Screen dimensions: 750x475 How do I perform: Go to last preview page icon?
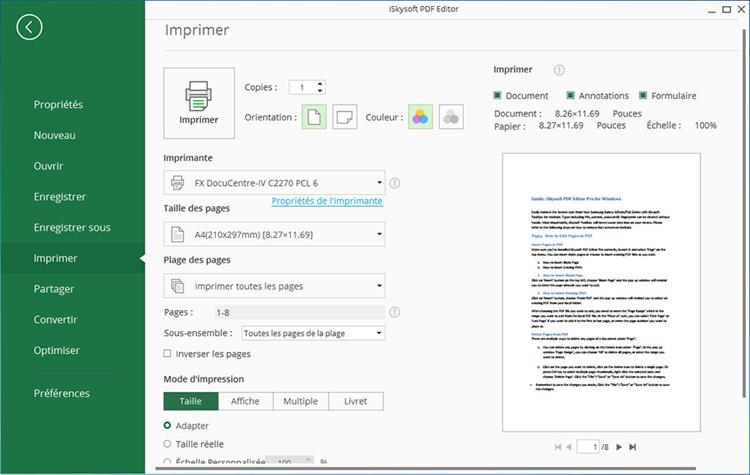pos(632,447)
